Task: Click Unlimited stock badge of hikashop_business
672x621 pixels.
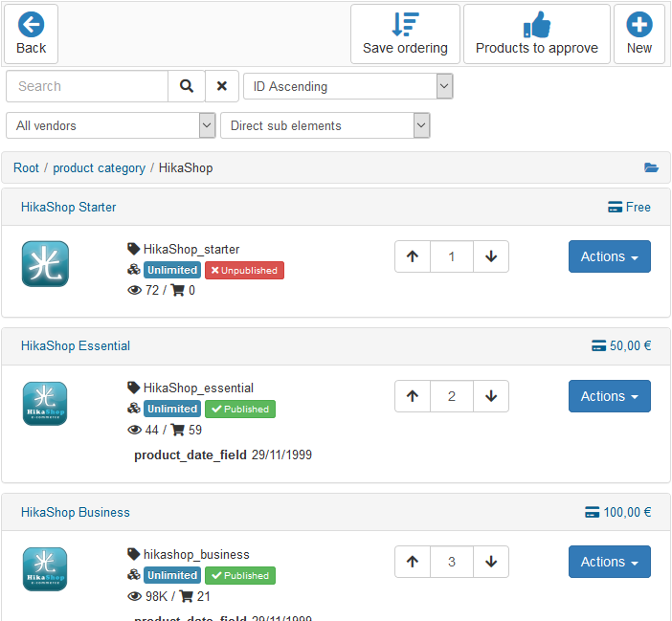Action: [172, 576]
